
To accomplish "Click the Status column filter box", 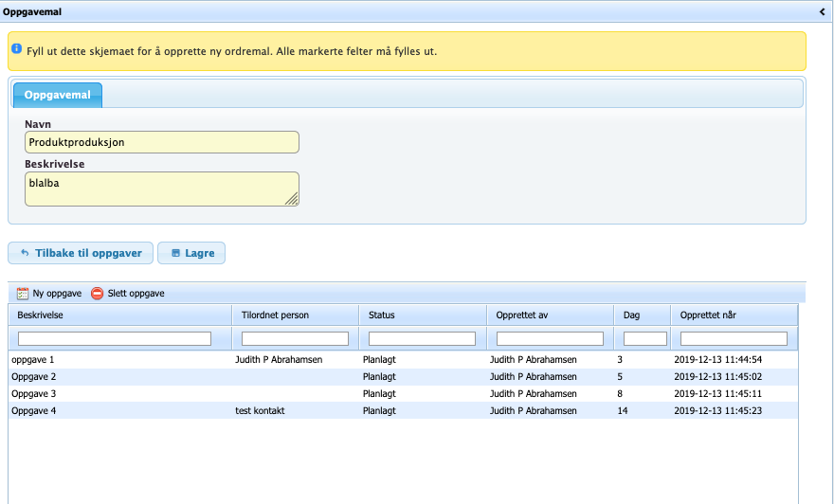I will click(x=422, y=338).
